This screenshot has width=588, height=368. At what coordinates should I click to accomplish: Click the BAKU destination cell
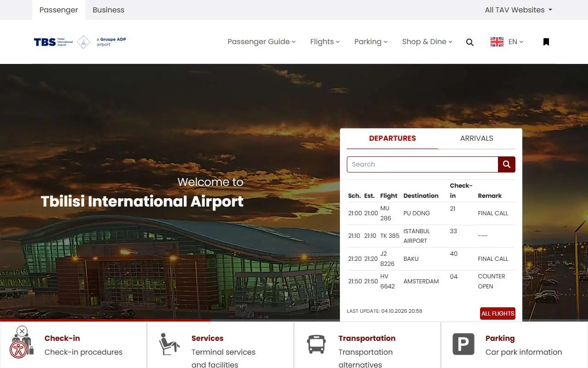pyautogui.click(x=411, y=259)
